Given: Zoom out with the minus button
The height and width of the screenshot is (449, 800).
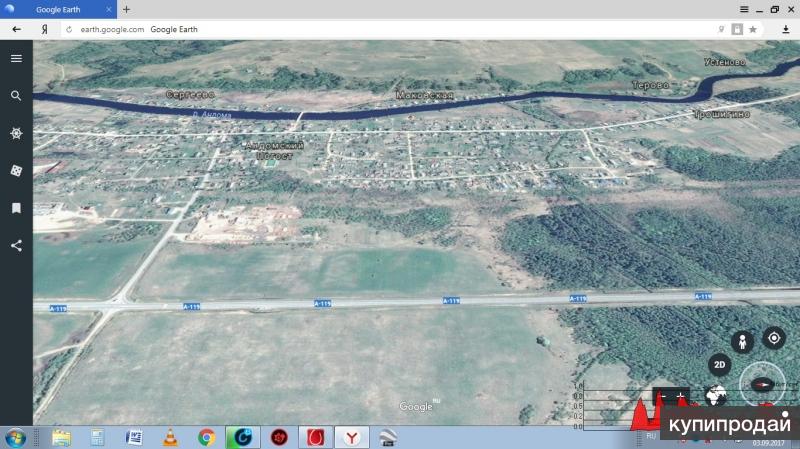Looking at the screenshot, I should coord(662,396).
